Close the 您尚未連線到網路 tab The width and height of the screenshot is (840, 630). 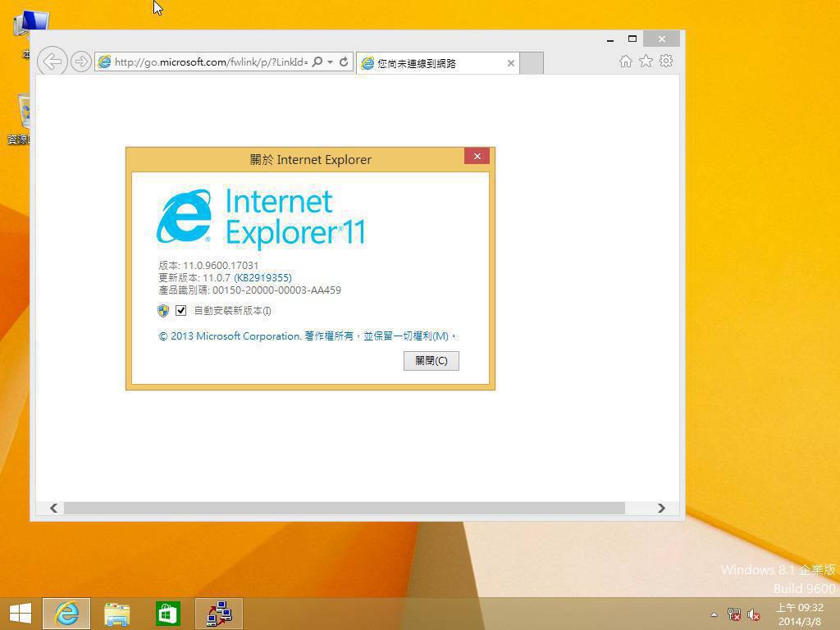click(x=510, y=63)
